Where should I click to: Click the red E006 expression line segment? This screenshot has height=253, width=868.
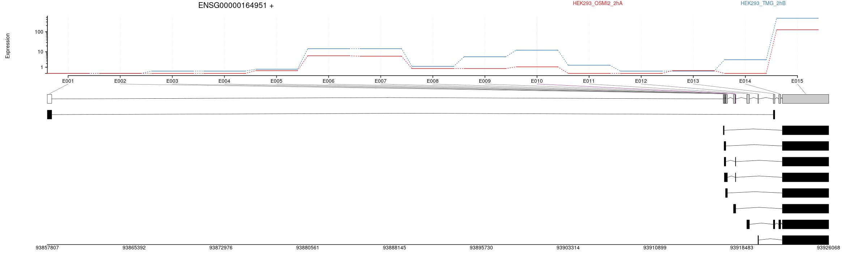[x=328, y=56]
